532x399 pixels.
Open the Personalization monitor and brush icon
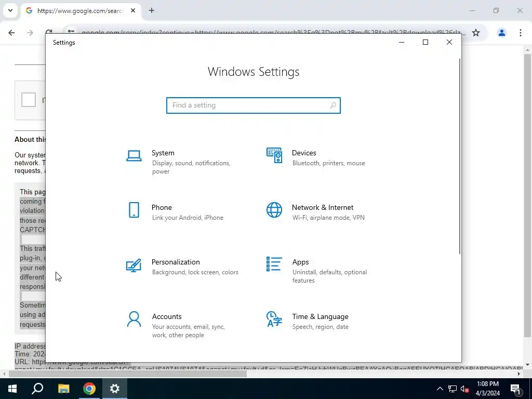[x=134, y=265]
